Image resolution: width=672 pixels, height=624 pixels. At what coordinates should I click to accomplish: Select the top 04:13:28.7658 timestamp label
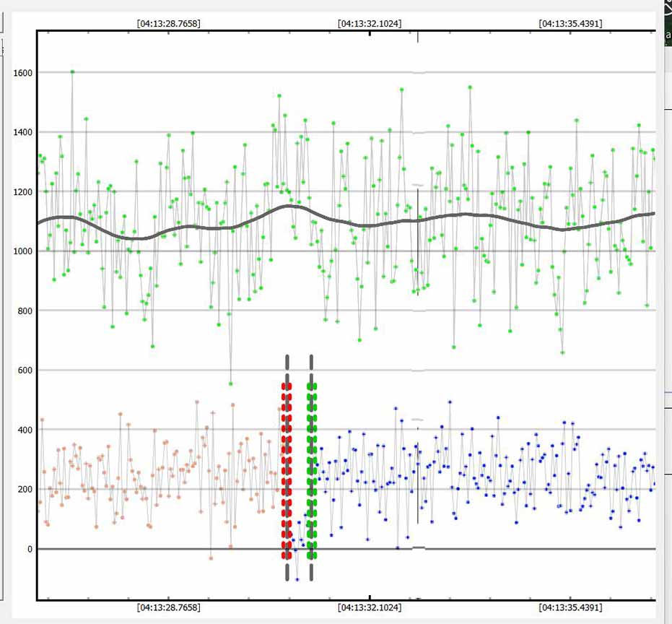click(x=168, y=23)
